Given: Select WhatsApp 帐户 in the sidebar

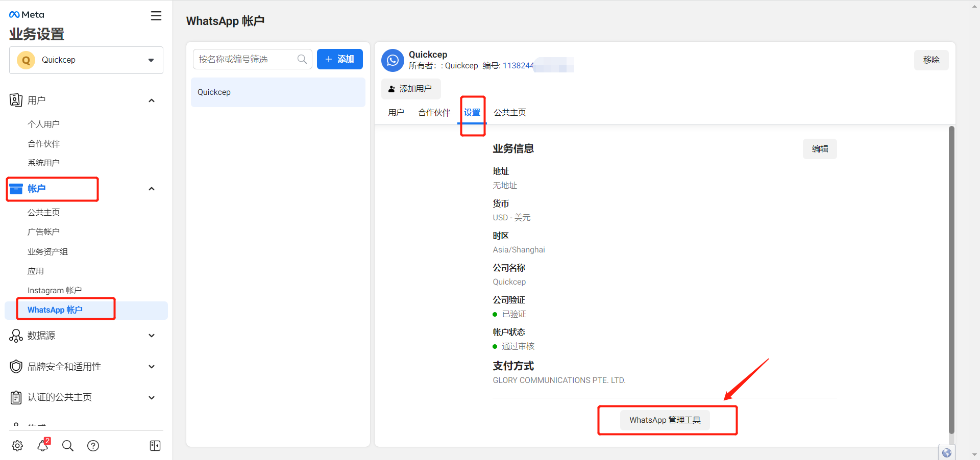Looking at the screenshot, I should pyautogui.click(x=86, y=310).
